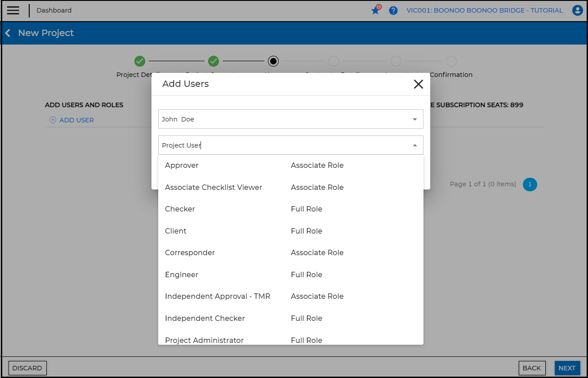588x378 pixels.
Task: Open the user profile account icon
Action: click(x=577, y=10)
